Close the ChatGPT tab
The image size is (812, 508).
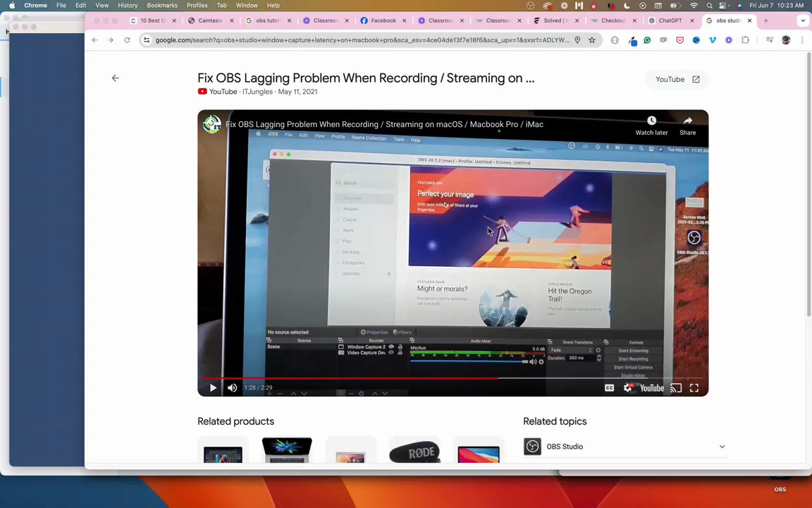tap(692, 20)
